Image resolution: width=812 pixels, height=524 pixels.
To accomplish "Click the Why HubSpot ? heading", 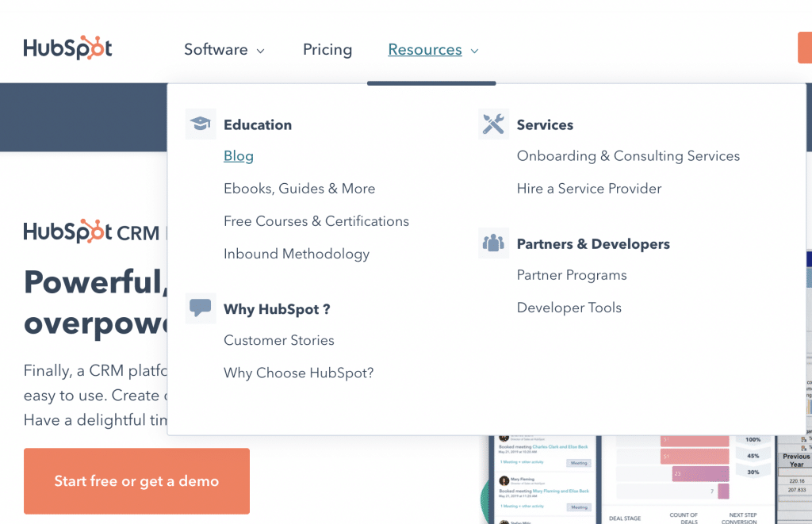I will (x=277, y=309).
